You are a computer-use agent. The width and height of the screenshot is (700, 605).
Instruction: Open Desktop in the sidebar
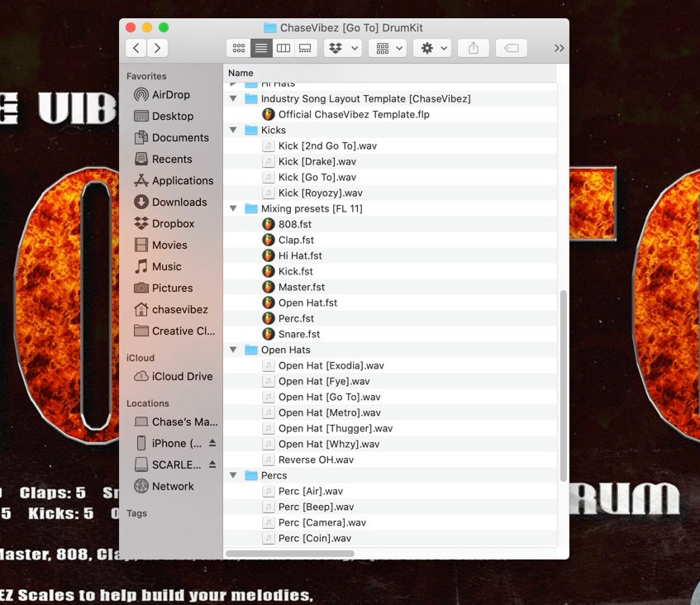(x=173, y=116)
